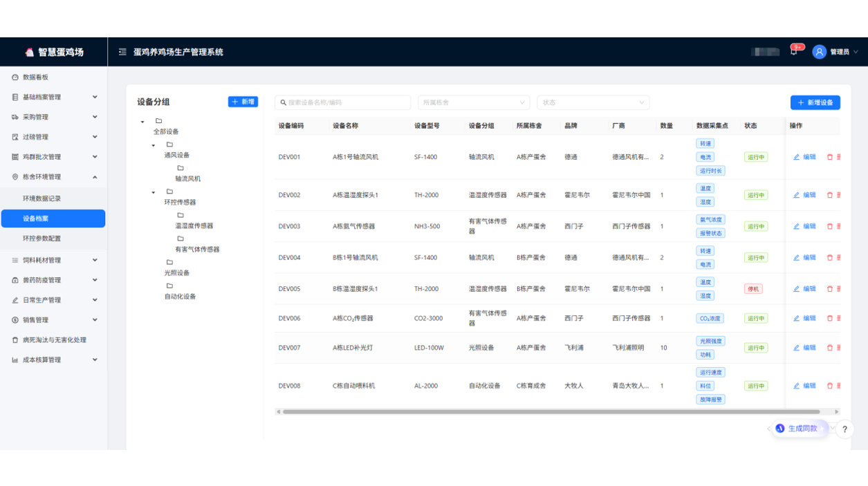Click the folder icon above 光照设备
868x486 pixels.
[169, 262]
